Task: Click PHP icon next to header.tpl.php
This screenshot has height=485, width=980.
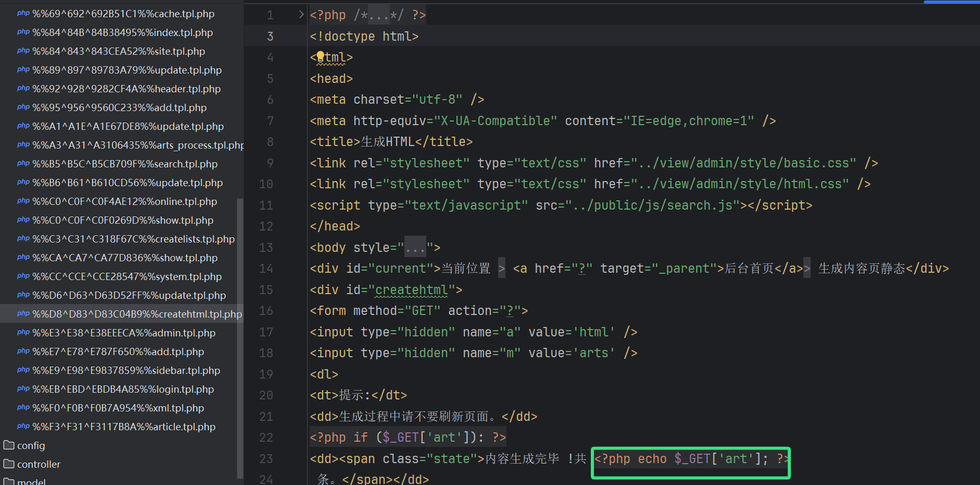Action: tap(23, 89)
